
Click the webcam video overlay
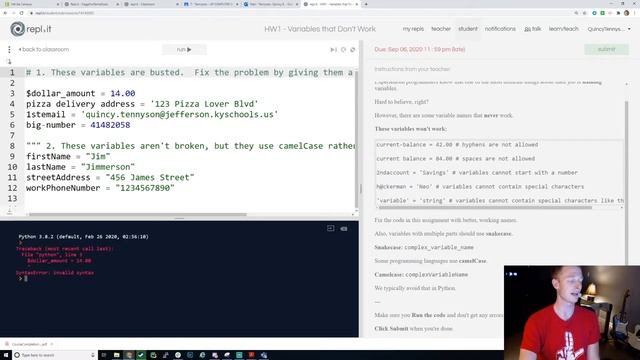572,313
